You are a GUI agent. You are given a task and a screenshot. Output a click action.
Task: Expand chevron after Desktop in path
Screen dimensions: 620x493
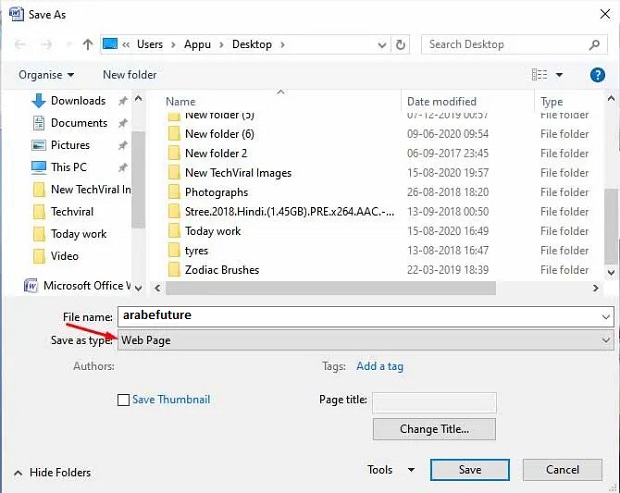282,45
